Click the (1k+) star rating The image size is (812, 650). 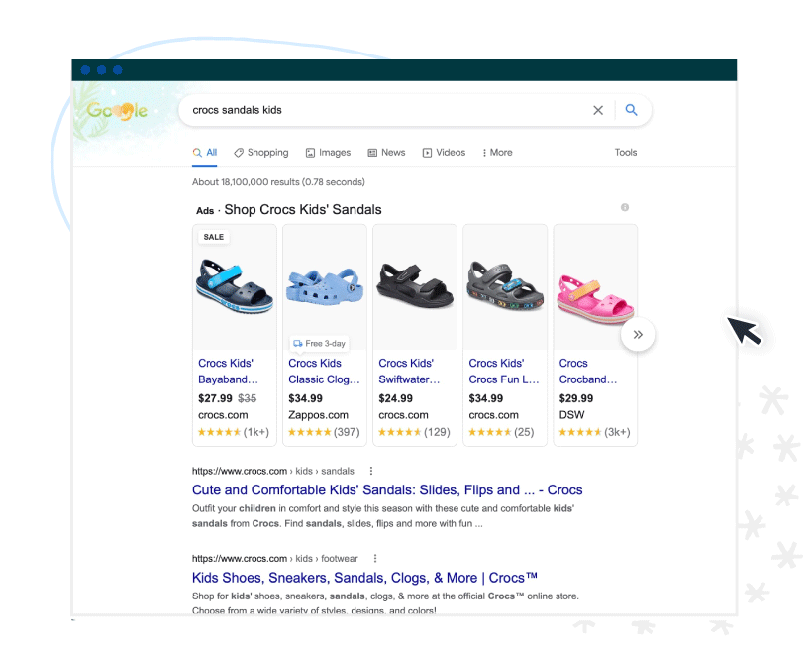point(234,432)
